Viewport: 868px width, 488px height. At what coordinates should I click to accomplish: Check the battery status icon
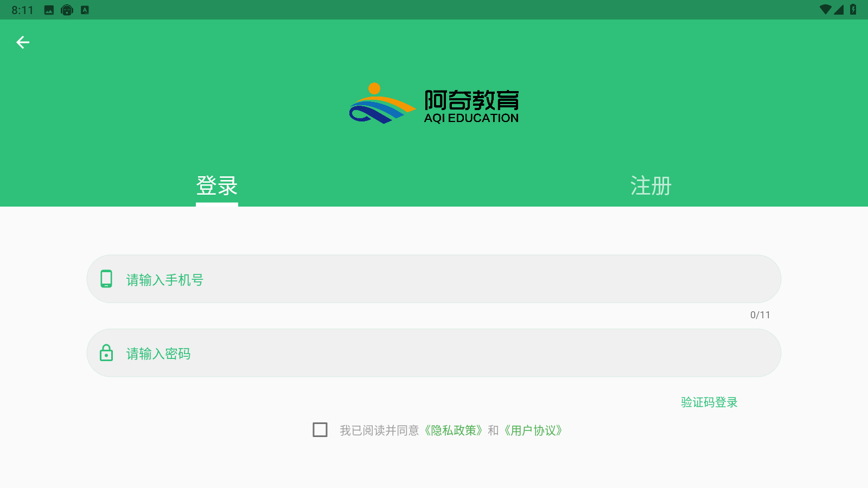pyautogui.click(x=853, y=10)
